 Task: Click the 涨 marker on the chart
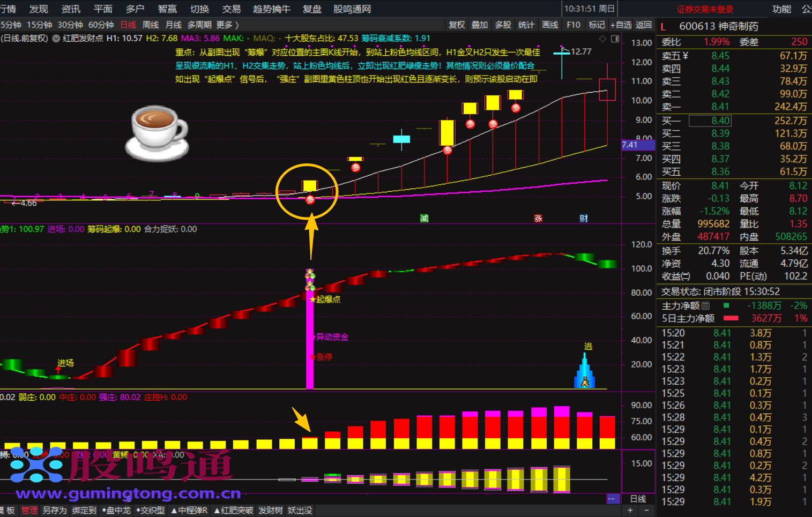click(538, 218)
